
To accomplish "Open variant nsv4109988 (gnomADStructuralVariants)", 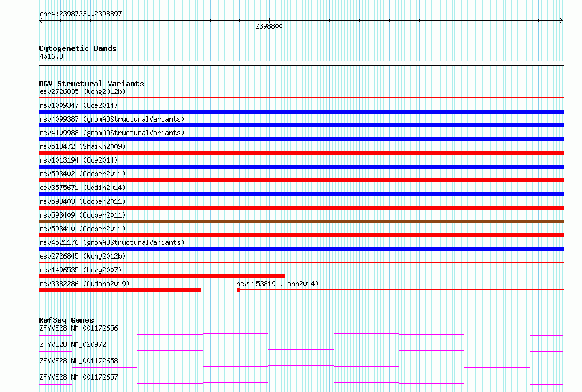I will coord(112,133).
